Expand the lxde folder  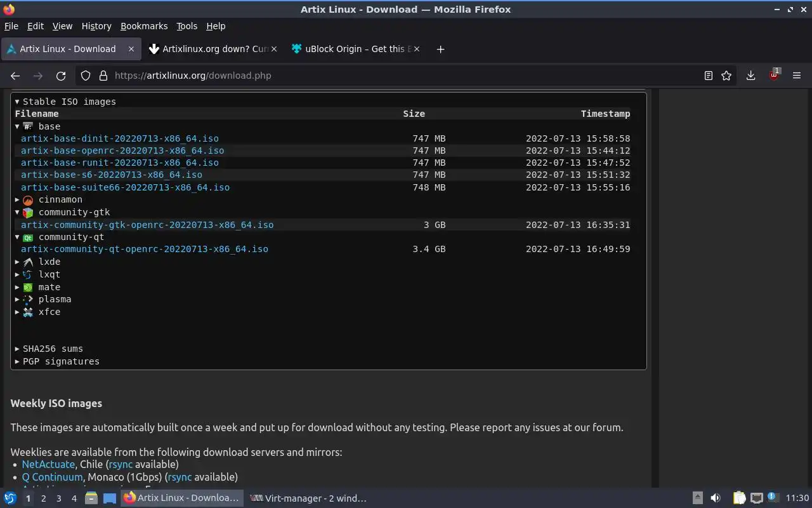37,262
